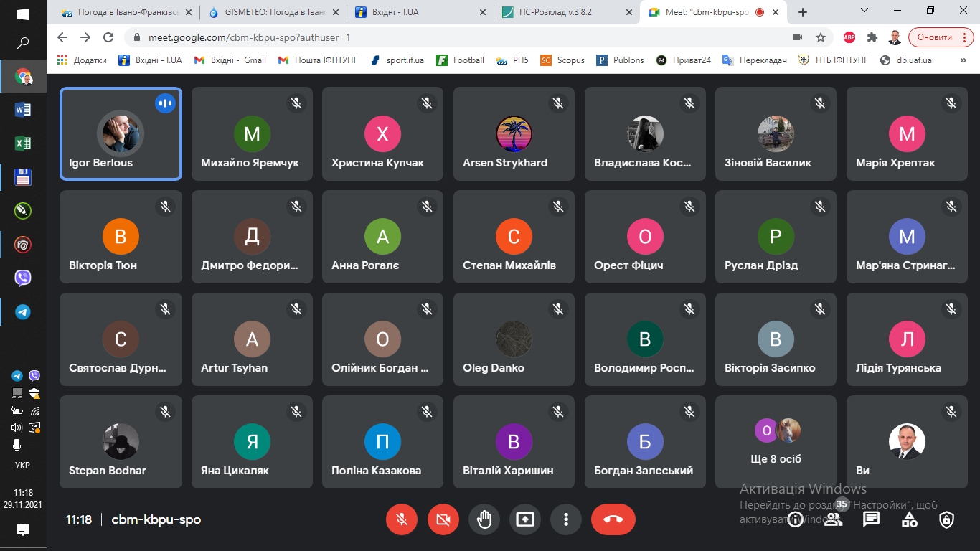
Task: Open Telegram from the Windows taskbar
Action: click(x=23, y=312)
